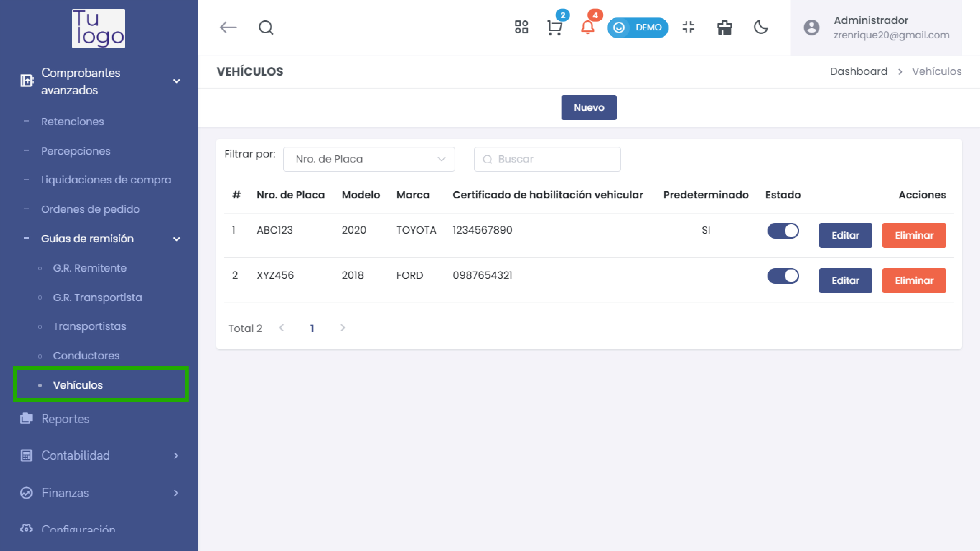The width and height of the screenshot is (980, 551).
Task: Toggle Estado switch for XYZ456
Action: pos(783,276)
